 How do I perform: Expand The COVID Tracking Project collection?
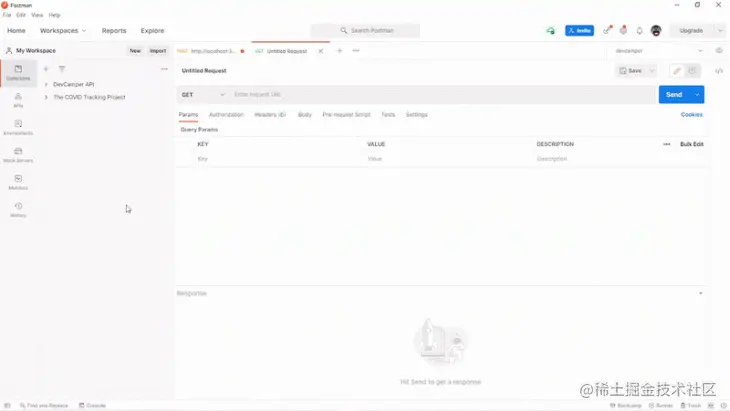[x=46, y=97]
